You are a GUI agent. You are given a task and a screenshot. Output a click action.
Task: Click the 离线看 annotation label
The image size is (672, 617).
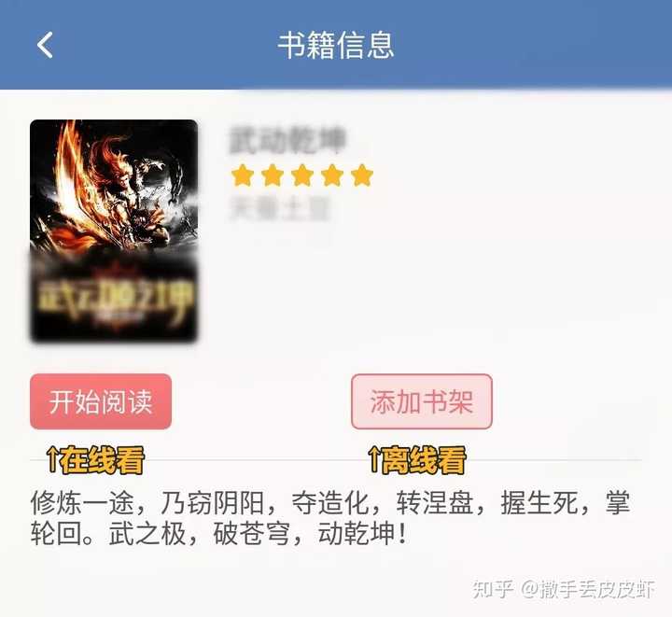[423, 460]
